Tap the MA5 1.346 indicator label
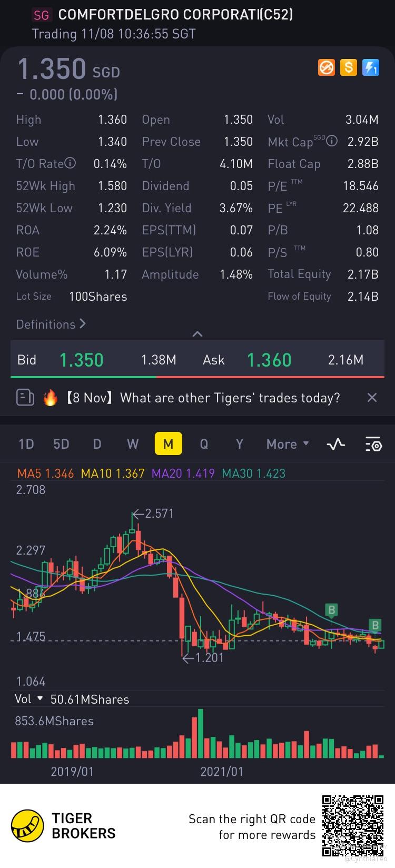The image size is (395, 868). click(x=45, y=473)
